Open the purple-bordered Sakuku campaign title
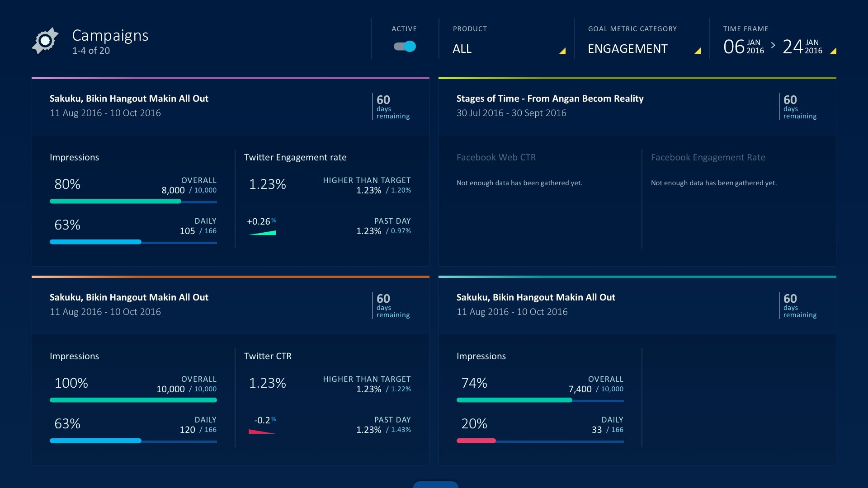 (x=129, y=99)
